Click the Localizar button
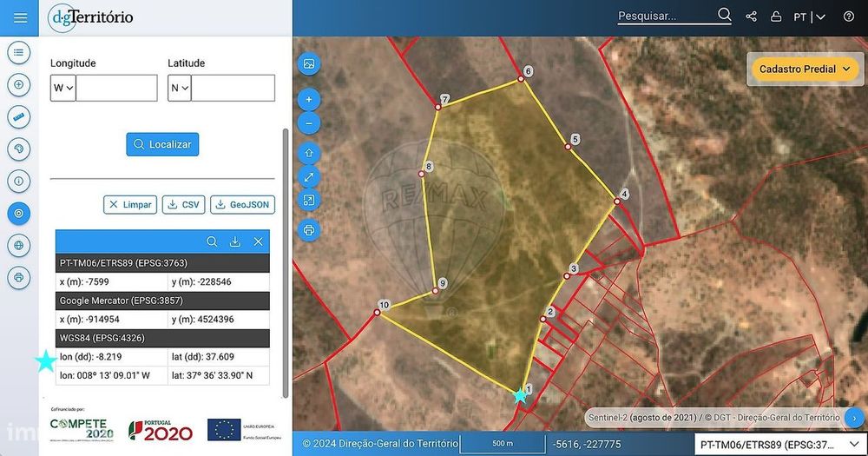This screenshot has width=868, height=456. (162, 144)
